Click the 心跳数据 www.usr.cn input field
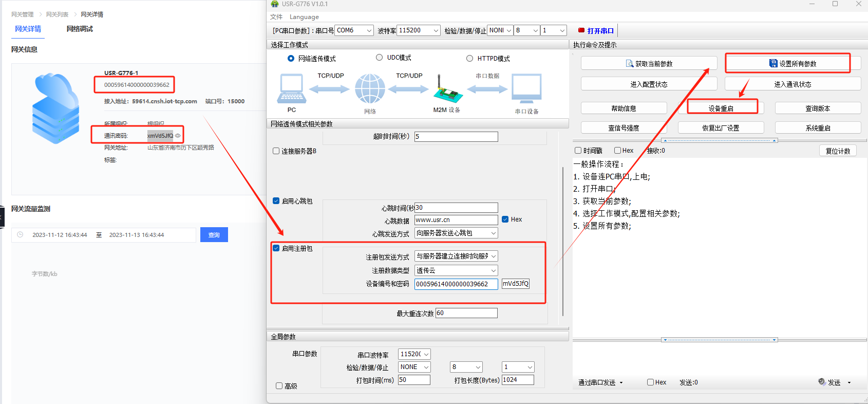Image resolution: width=868 pixels, height=404 pixels. tap(456, 220)
